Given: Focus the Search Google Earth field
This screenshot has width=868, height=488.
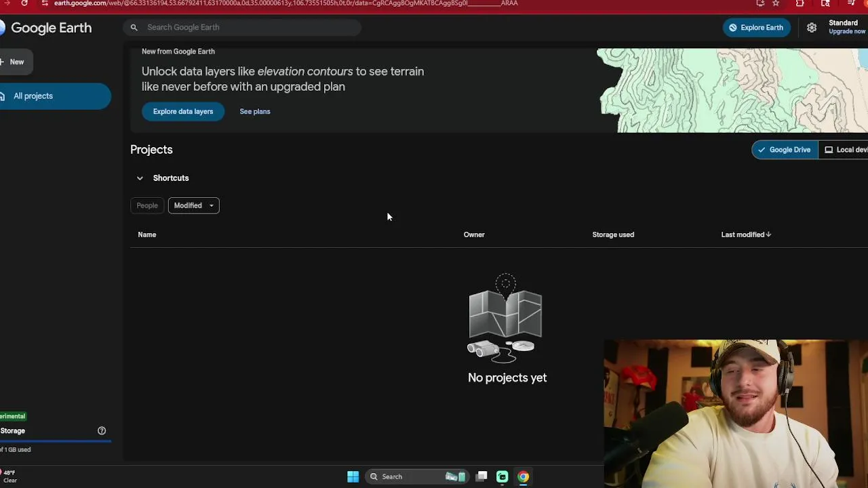Looking at the screenshot, I should click(x=242, y=27).
